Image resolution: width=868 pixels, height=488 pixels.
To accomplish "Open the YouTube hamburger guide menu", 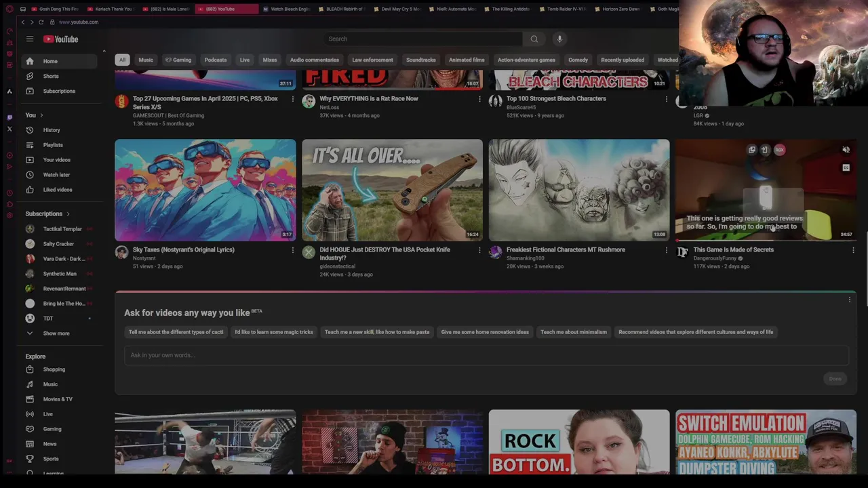I will point(30,39).
